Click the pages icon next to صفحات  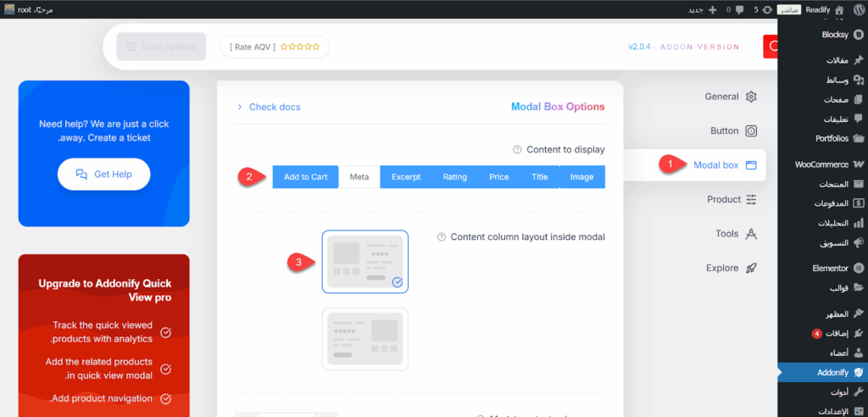coord(859,100)
